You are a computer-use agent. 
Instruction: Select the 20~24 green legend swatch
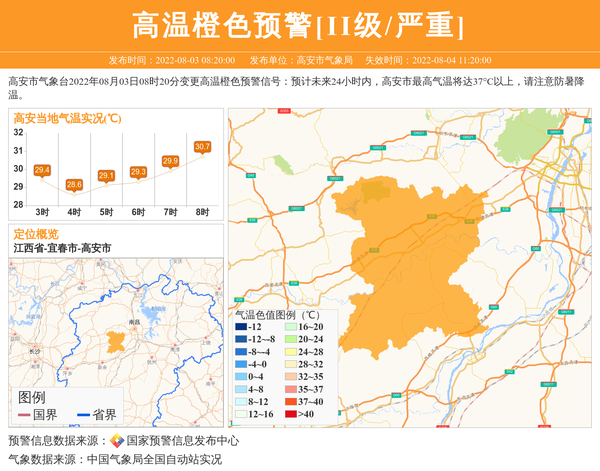click(291, 339)
